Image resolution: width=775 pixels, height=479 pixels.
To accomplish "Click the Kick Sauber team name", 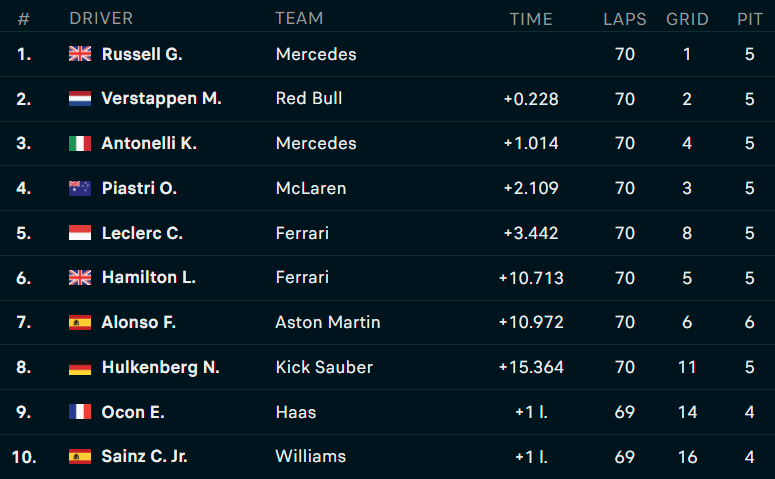I will tap(324, 367).
